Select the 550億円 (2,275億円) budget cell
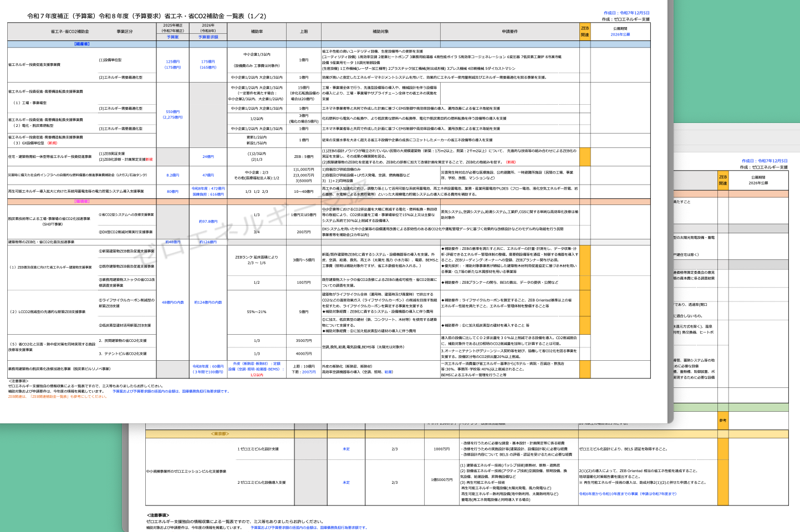The image size is (800, 532). pyautogui.click(x=172, y=114)
